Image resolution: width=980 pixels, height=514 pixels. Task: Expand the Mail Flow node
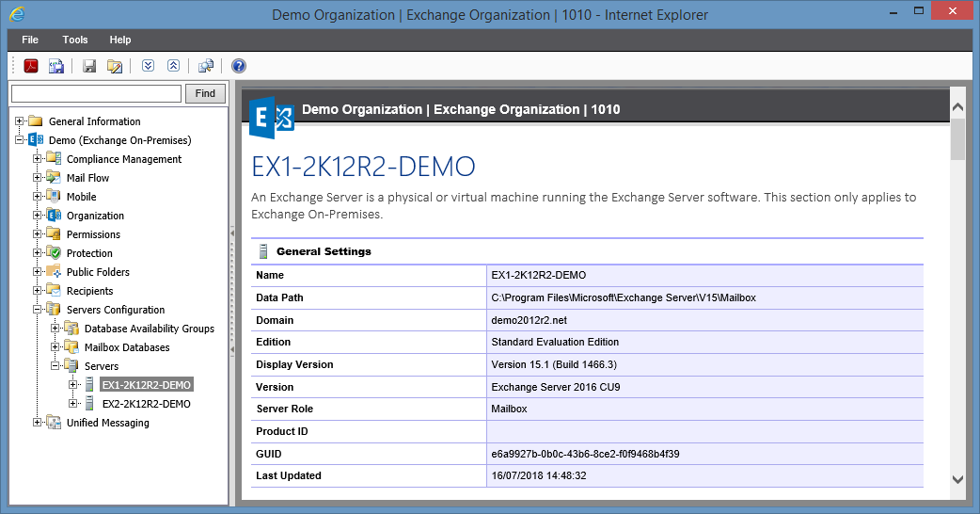(x=38, y=178)
